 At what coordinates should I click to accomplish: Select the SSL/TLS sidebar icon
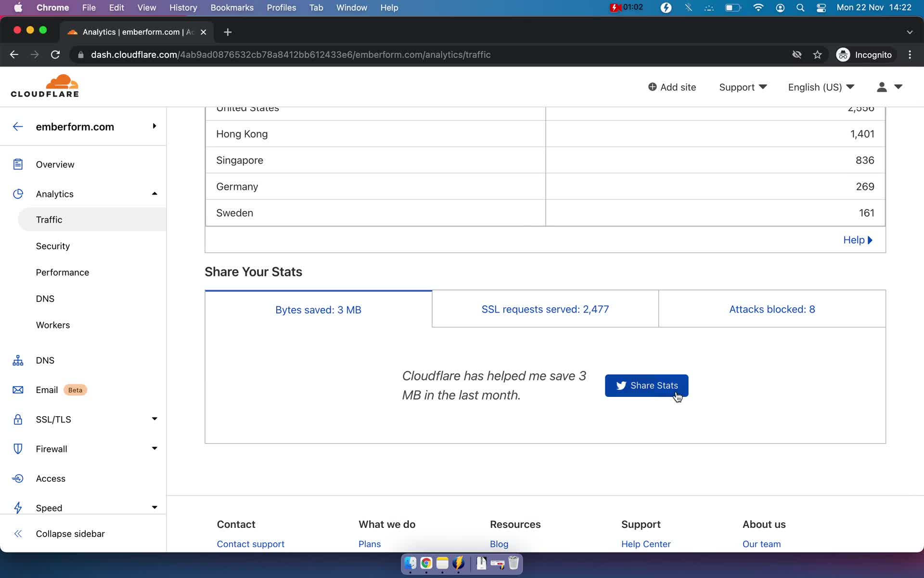click(18, 419)
